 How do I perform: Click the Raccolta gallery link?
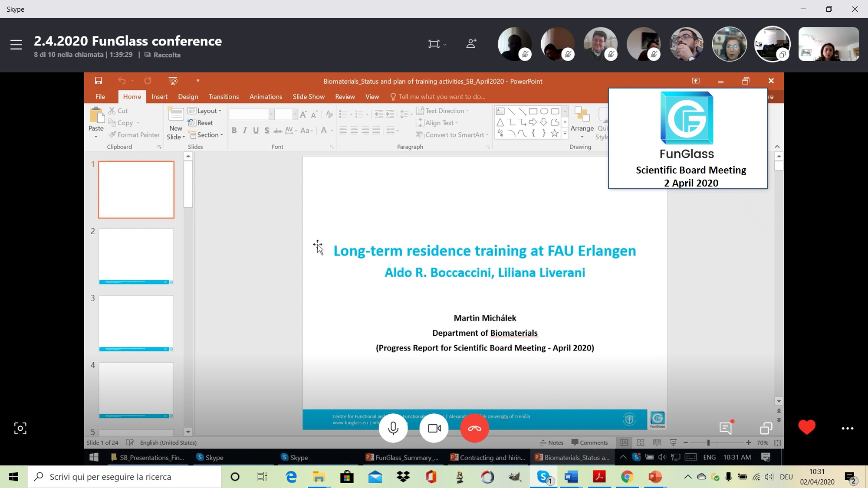(x=166, y=55)
